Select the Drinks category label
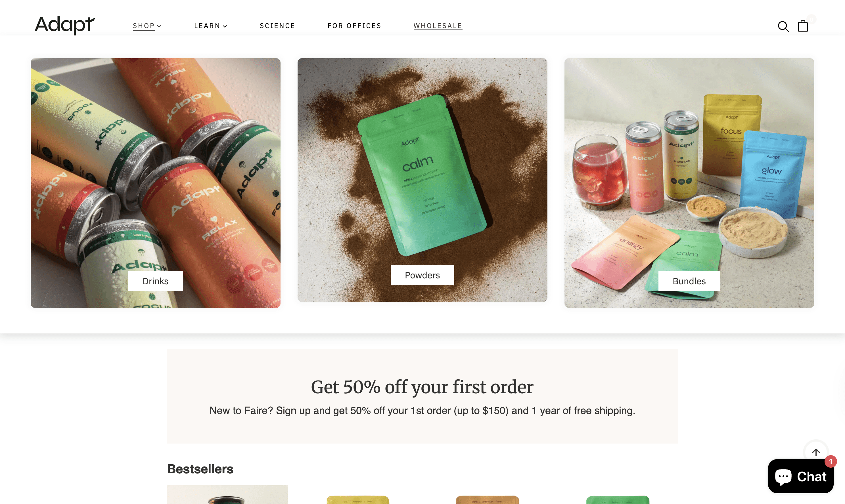845x504 pixels. 155,281
